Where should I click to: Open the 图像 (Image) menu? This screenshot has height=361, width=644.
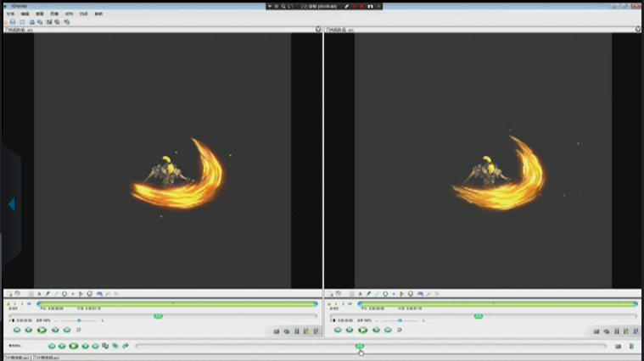[54, 14]
